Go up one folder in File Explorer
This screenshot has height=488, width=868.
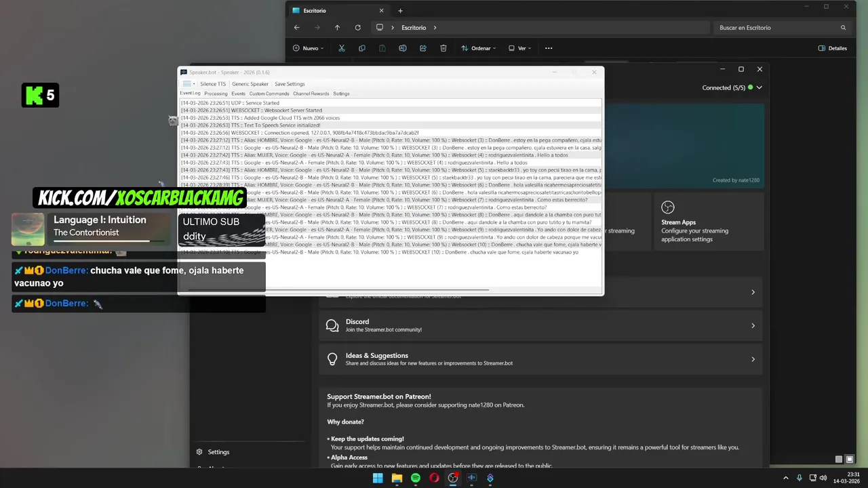(x=337, y=28)
